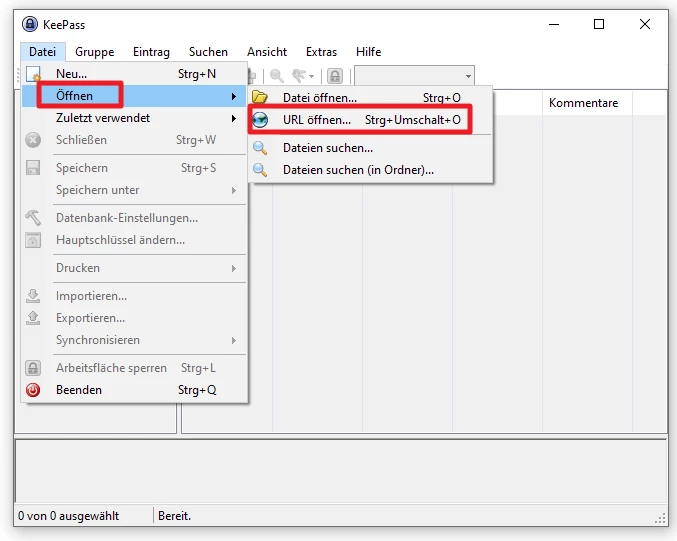677x541 pixels.
Task: Open the Extras menu
Action: point(321,52)
